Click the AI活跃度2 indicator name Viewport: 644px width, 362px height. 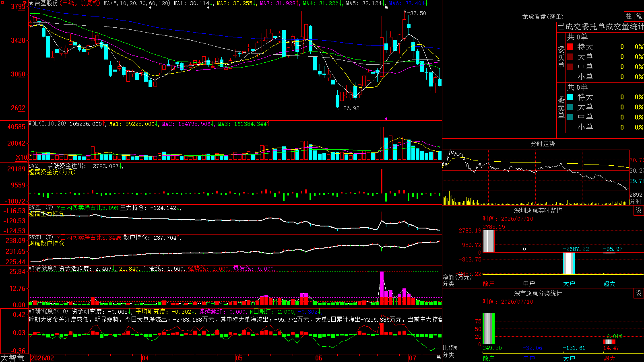tap(43, 269)
